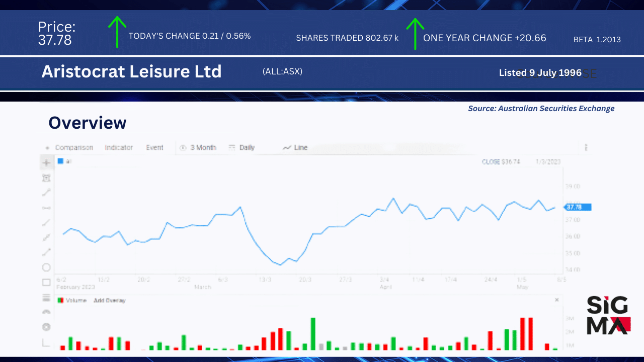Click TODAY'S CHANGE 0.21 / 0.56% text
The width and height of the screenshot is (644, 362).
[190, 36]
